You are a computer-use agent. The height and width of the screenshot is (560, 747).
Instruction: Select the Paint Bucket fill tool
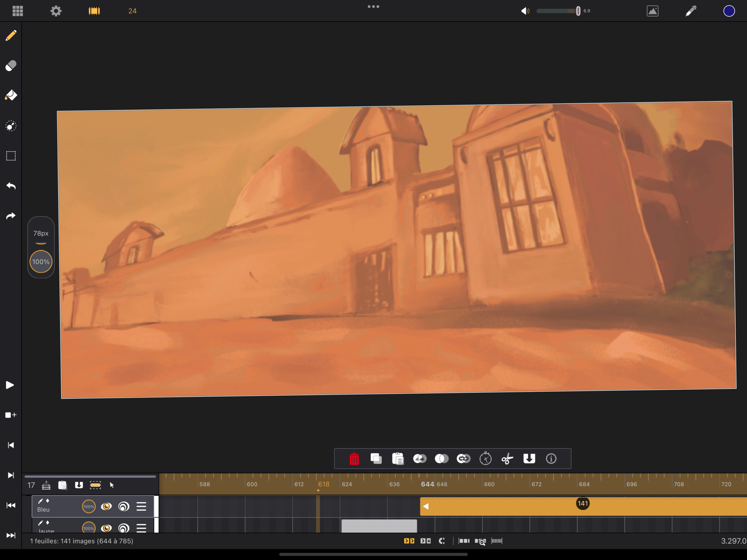coord(11,95)
